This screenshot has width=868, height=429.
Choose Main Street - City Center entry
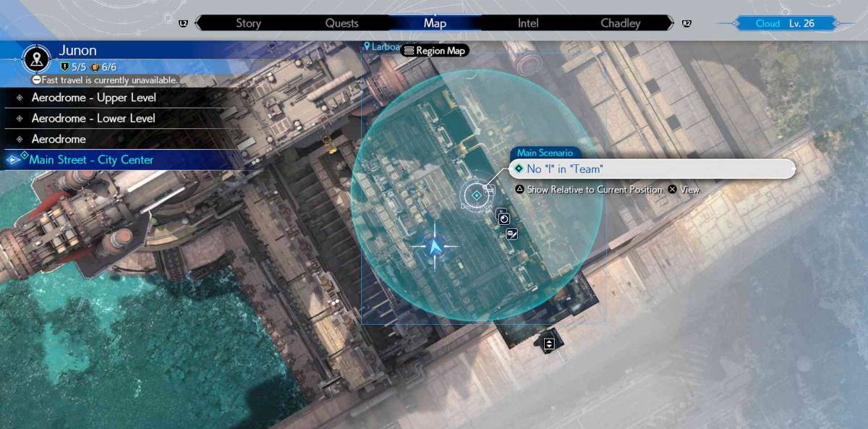91,159
